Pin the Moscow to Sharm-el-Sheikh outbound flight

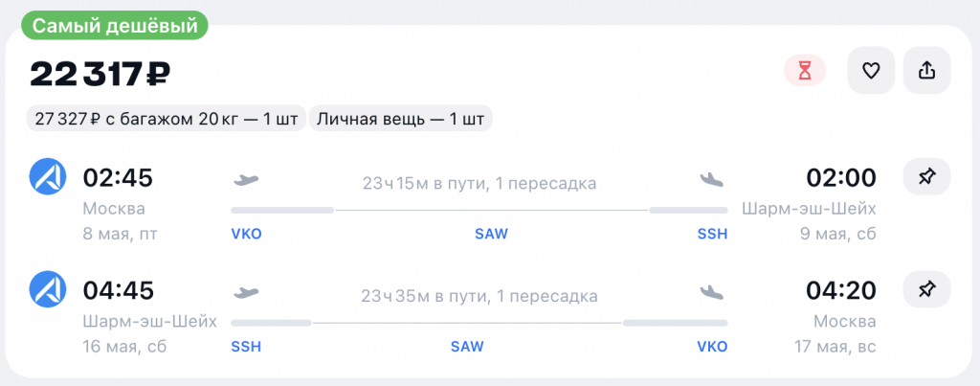point(926,177)
